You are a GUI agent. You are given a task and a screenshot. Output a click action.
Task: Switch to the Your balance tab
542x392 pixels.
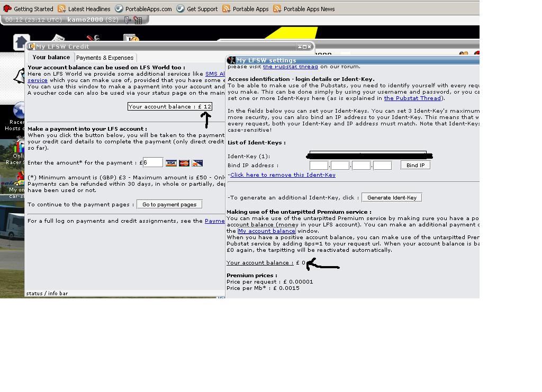tap(51, 57)
